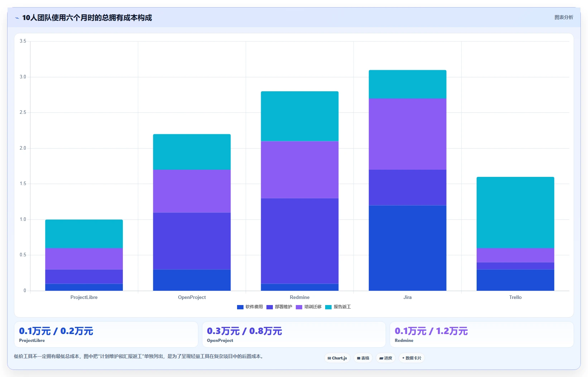Click the Trello 软件费用 dark blue segment
The width and height of the screenshot is (588, 377).
tap(515, 280)
